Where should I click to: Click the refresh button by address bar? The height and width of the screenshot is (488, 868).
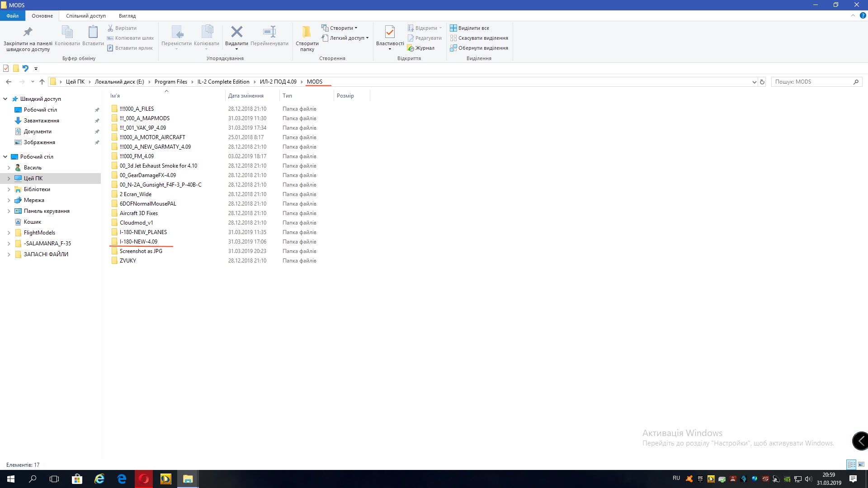click(762, 82)
